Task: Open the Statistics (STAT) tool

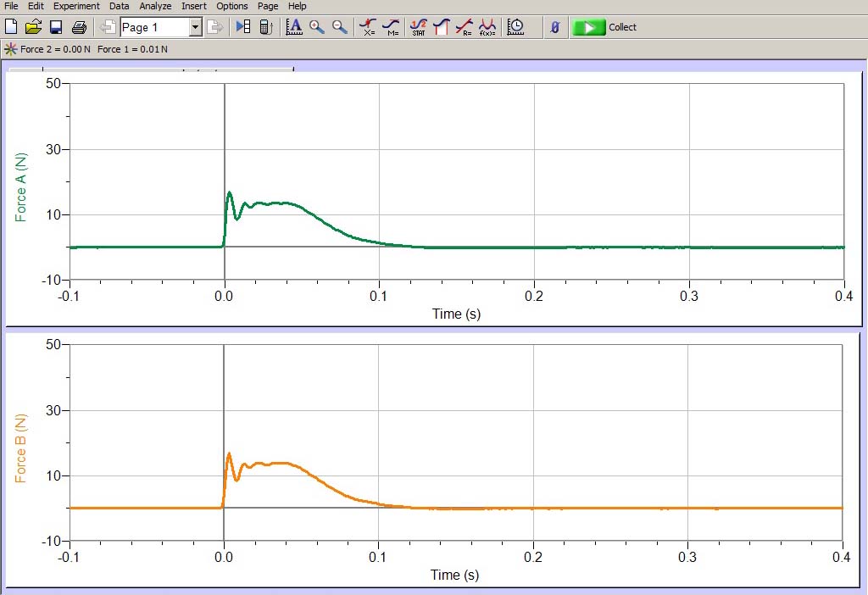Action: 418,27
